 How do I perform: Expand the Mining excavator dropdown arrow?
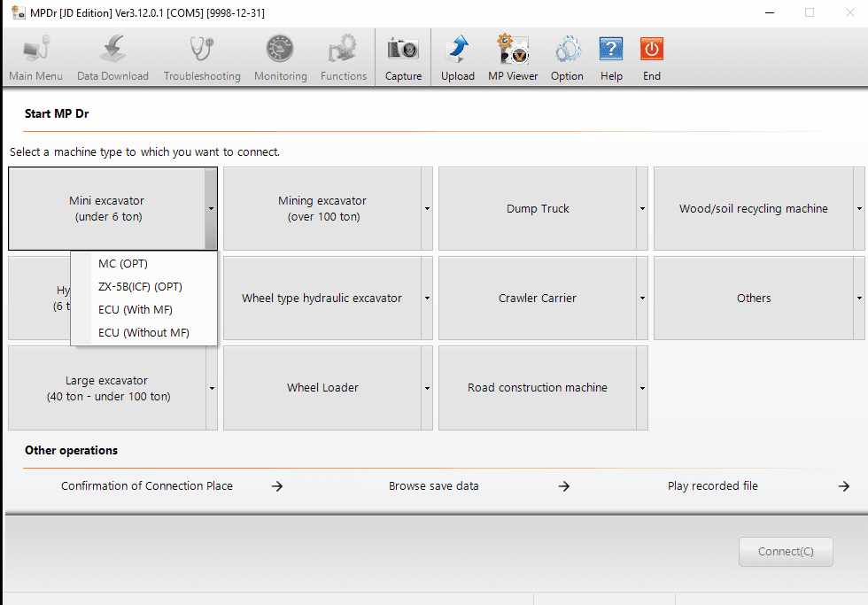click(x=427, y=209)
